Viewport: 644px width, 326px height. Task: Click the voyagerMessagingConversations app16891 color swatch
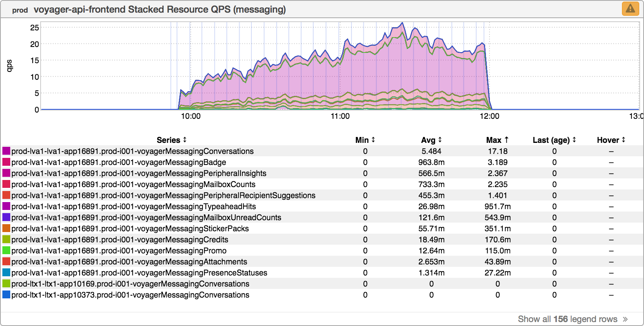tap(6, 151)
